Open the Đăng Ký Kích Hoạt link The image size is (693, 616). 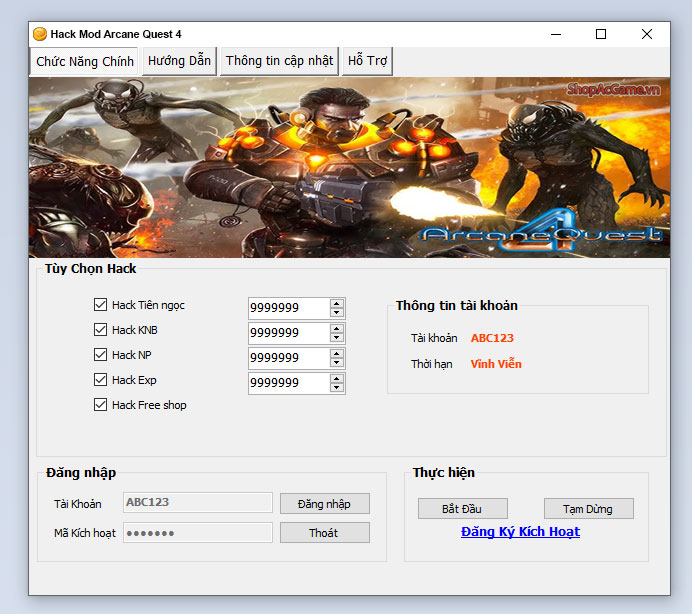[x=520, y=532]
